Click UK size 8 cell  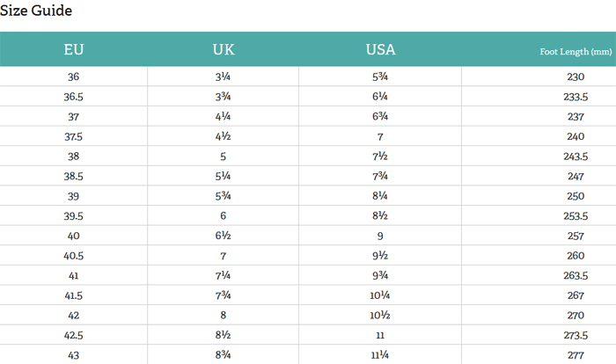[x=224, y=314]
